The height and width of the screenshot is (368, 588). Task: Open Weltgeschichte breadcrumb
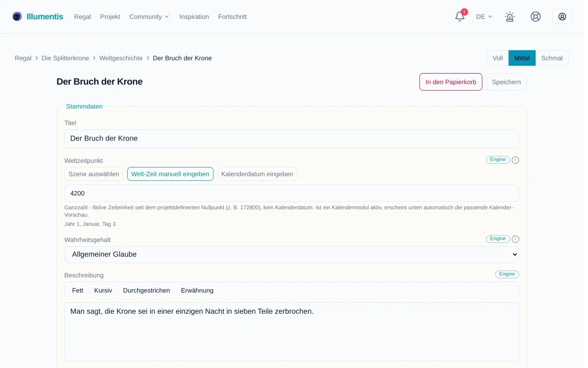[x=121, y=58]
